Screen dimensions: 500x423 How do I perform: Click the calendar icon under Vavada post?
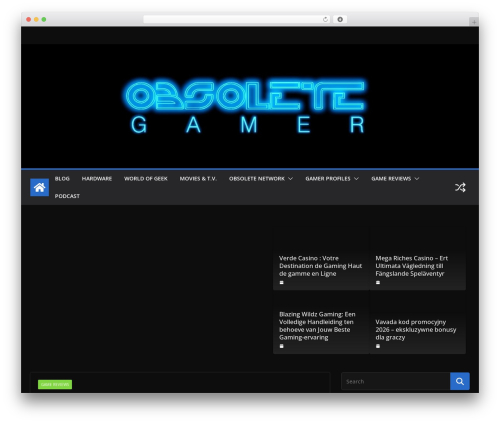coord(378,346)
